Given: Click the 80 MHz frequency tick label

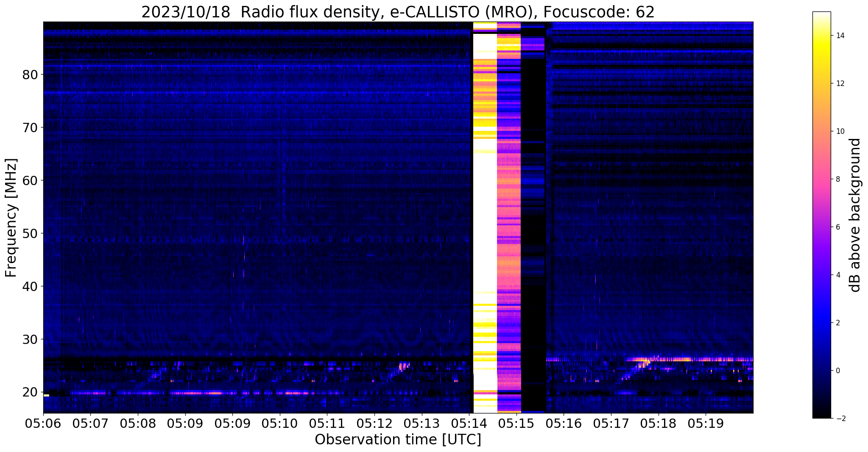Looking at the screenshot, I should coord(30,75).
